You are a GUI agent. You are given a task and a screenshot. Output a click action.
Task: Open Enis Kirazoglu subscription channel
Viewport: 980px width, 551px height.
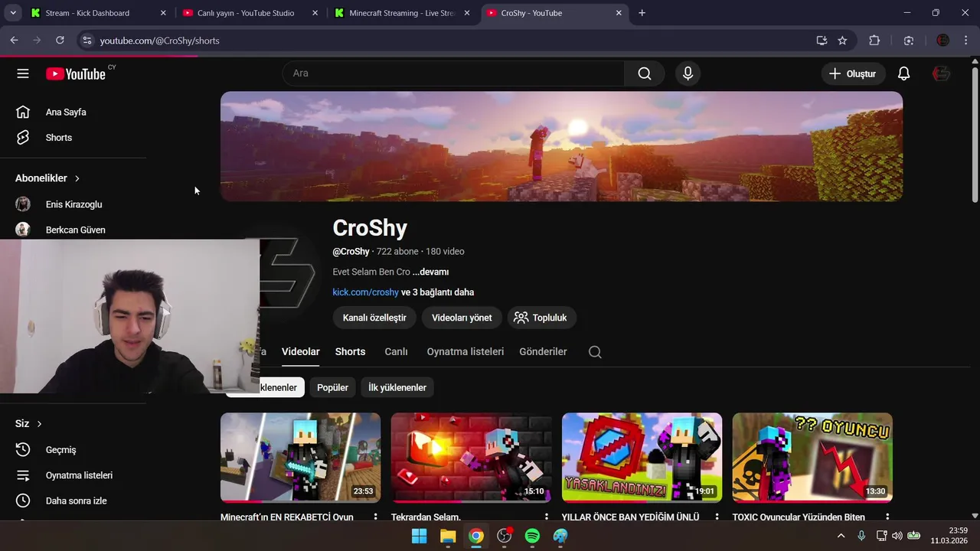pos(73,204)
